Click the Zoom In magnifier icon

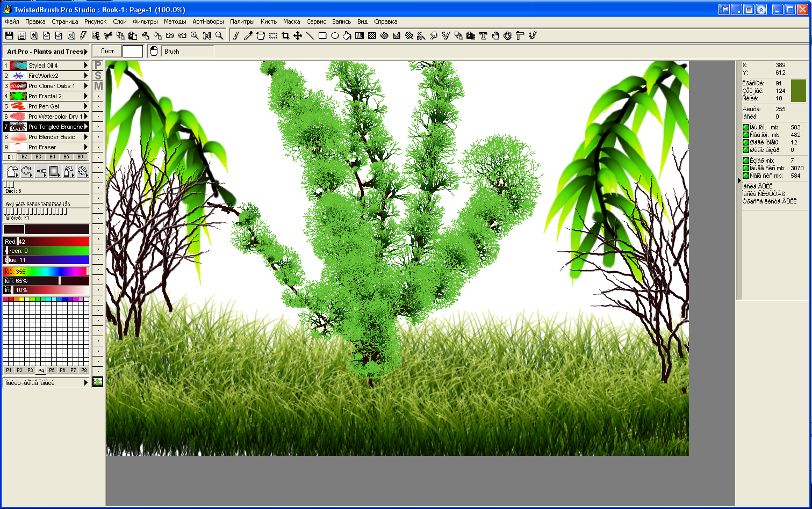[195, 35]
